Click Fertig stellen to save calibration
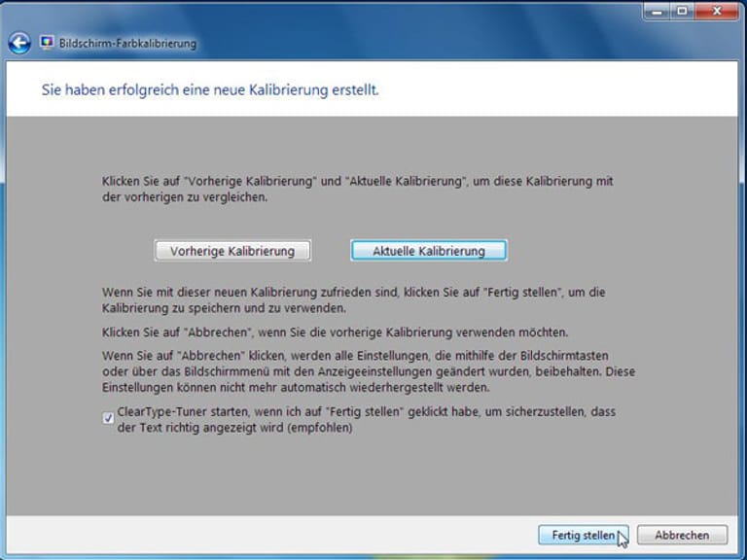Screen dimensions: 747x560 click(x=584, y=536)
